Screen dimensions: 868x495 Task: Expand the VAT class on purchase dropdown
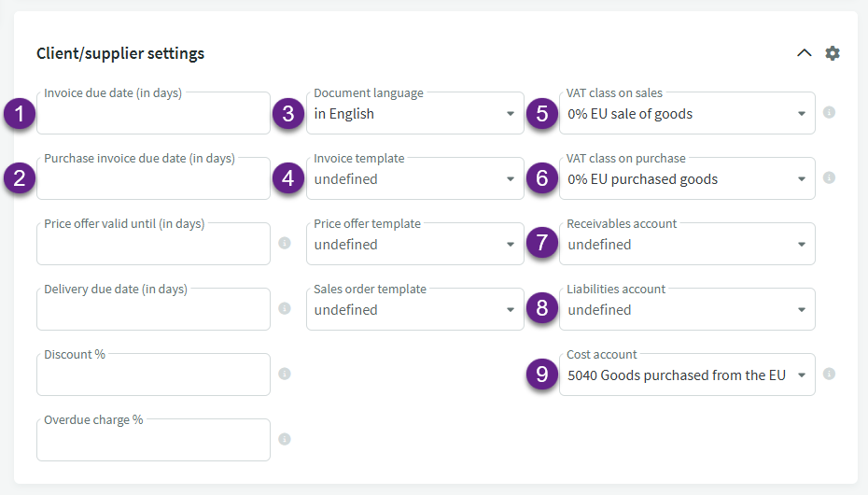point(686,179)
